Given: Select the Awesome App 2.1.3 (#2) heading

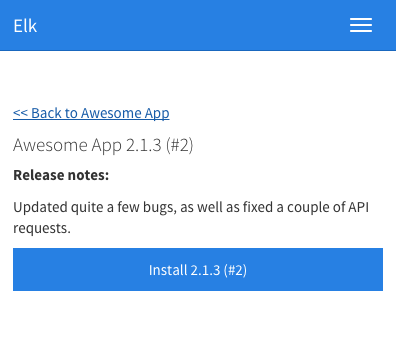Looking at the screenshot, I should click(x=103, y=145).
